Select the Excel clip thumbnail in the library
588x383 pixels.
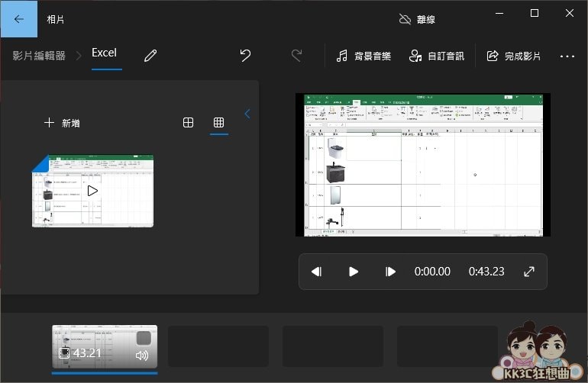click(x=92, y=191)
